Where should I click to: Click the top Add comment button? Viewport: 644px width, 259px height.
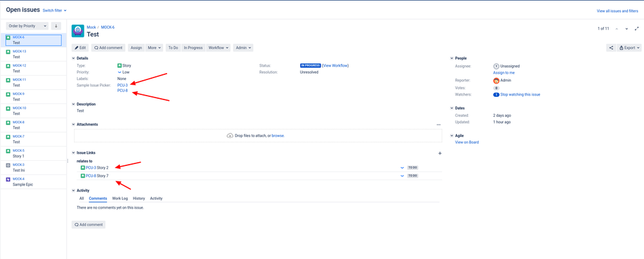coord(108,48)
